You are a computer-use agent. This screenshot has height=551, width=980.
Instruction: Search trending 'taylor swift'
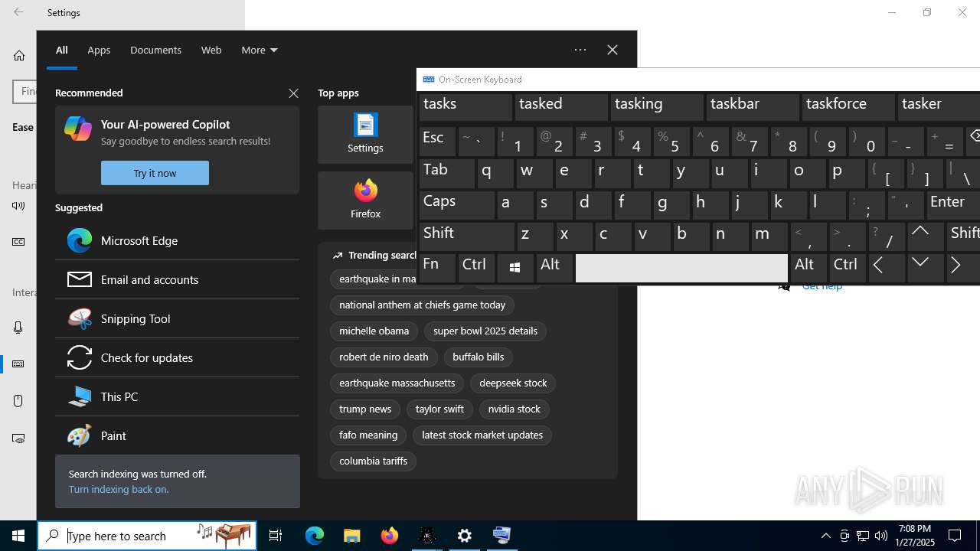(439, 409)
